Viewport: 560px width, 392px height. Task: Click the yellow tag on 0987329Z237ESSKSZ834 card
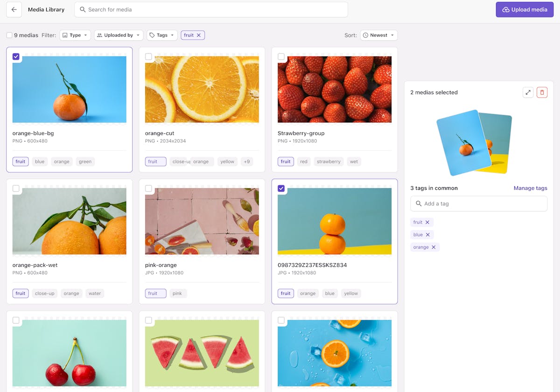coord(351,294)
